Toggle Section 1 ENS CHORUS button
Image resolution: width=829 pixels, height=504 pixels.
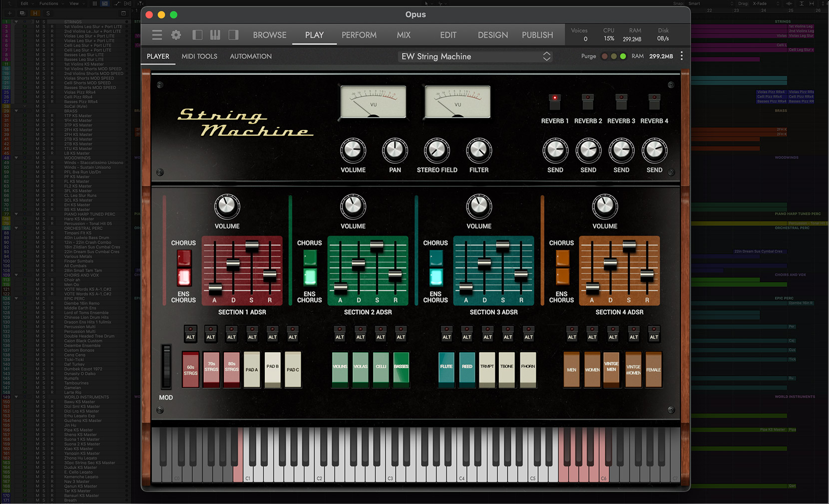pos(184,277)
